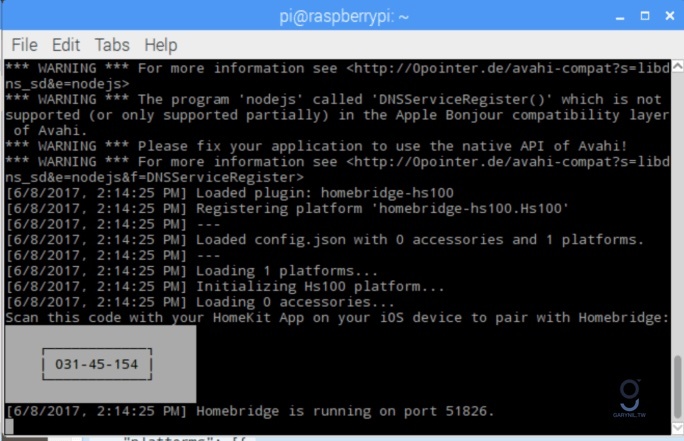Close the pi@raspberrypi terminal window
This screenshot has width=684, height=441.
tap(670, 16)
